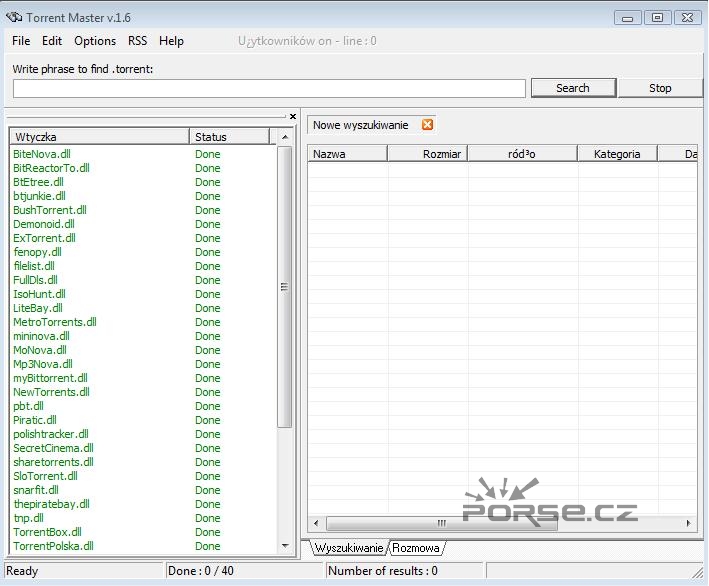Switch to the Rozmowa bottom tab

pyautogui.click(x=416, y=548)
